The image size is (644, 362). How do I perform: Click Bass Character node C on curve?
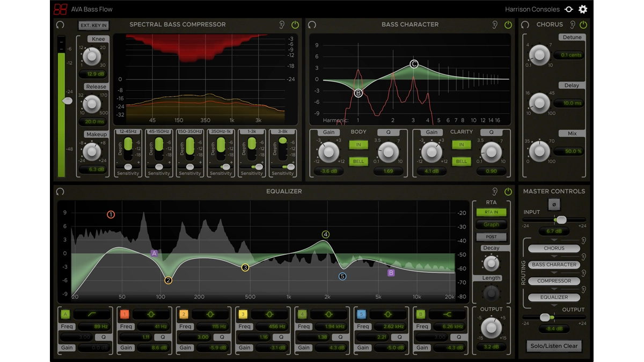click(x=414, y=64)
